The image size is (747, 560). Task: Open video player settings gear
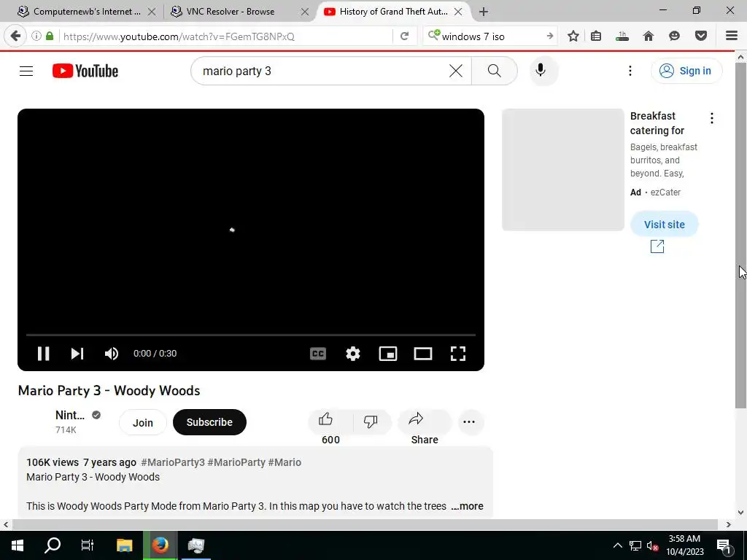pos(353,354)
